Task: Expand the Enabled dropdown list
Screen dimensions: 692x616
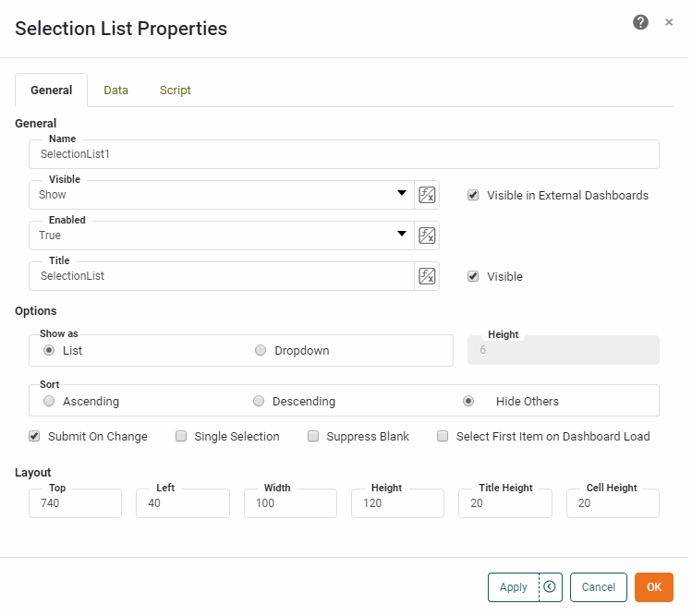Action: pyautogui.click(x=402, y=235)
